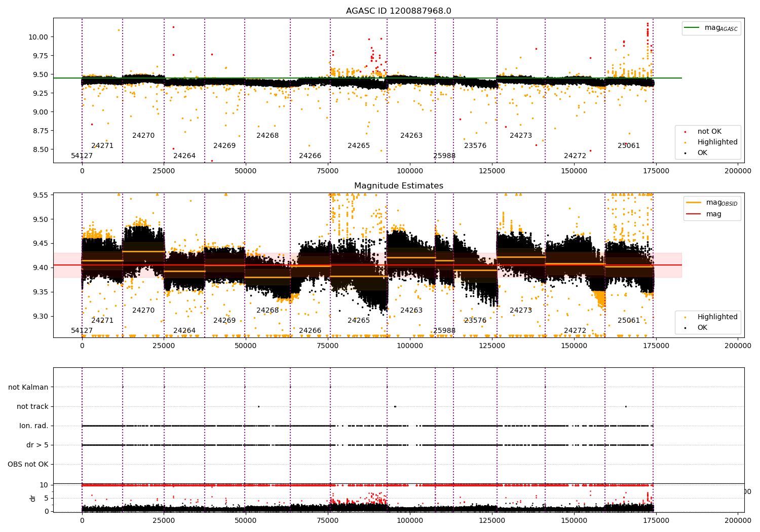Click y-axis tick 8.50 on top plot

41,149
